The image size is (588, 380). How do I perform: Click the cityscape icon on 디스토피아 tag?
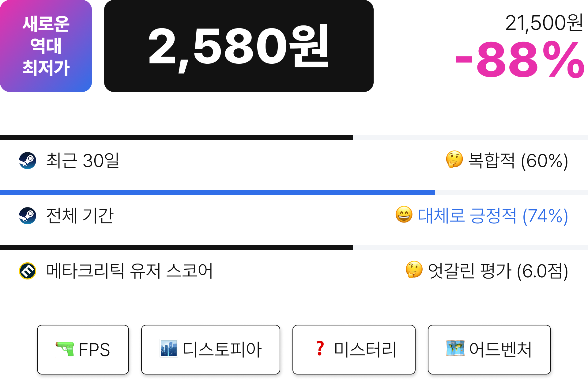pyautogui.click(x=169, y=348)
